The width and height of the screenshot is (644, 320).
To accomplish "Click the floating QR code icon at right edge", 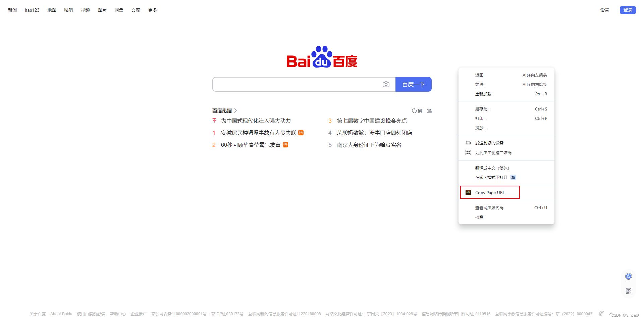I will tap(629, 291).
